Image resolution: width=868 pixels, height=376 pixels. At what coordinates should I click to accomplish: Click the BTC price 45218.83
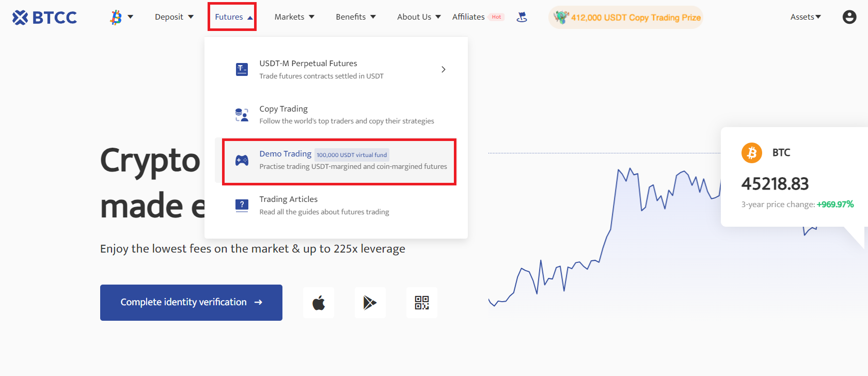775,184
